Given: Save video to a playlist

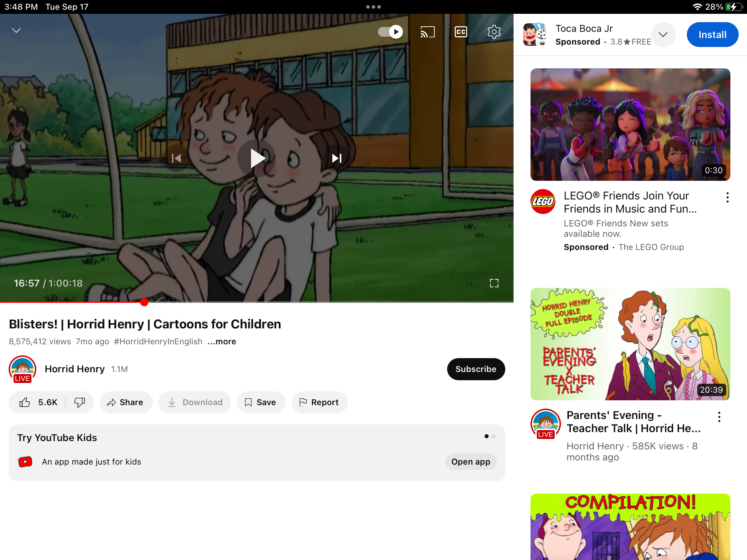Looking at the screenshot, I should 261,402.
